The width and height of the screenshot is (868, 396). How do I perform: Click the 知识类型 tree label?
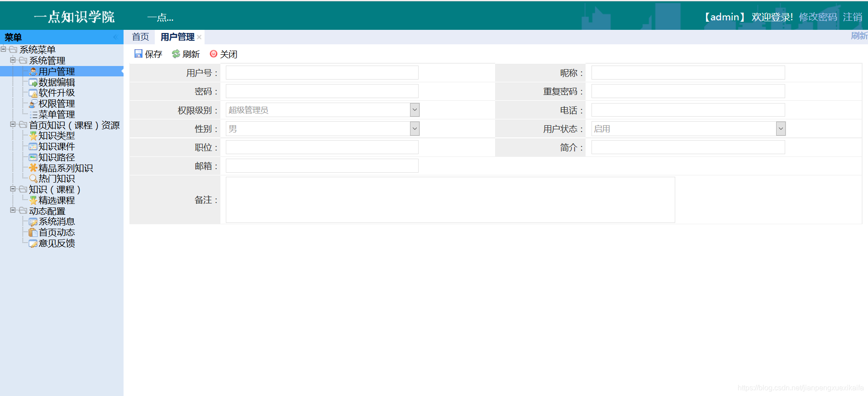(57, 136)
